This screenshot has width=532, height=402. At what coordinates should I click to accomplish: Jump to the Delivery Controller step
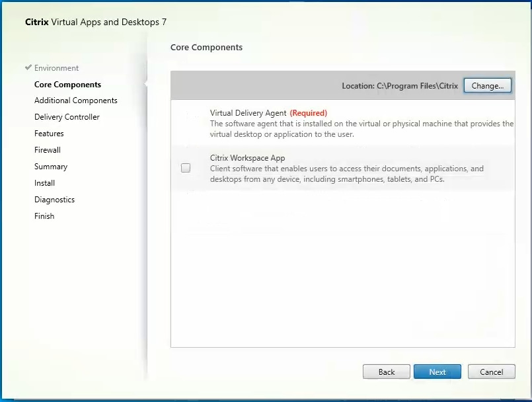(67, 117)
